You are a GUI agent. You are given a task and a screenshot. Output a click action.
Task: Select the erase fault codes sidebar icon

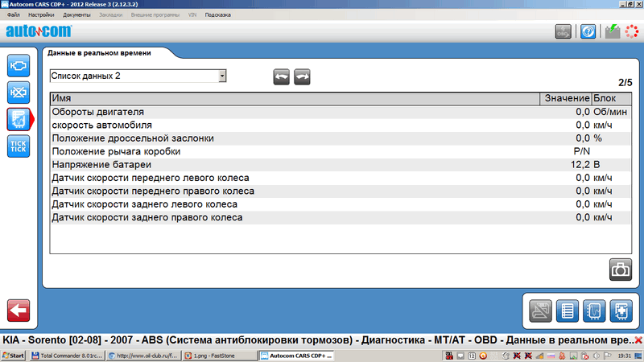click(x=18, y=93)
